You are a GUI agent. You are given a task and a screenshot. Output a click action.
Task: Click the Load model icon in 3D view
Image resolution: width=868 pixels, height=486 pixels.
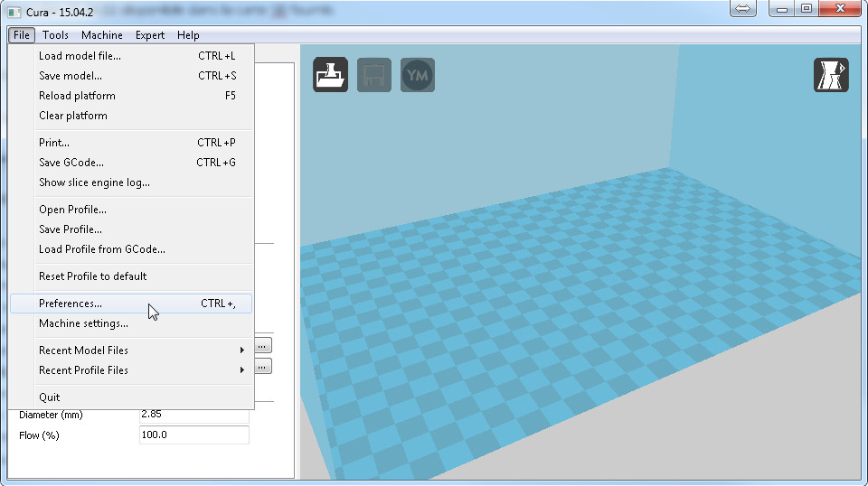click(331, 75)
